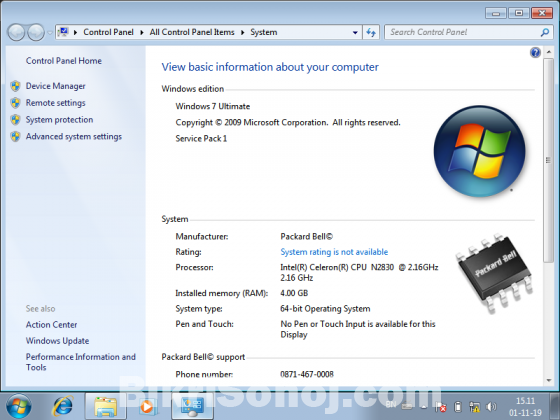Image resolution: width=560 pixels, height=420 pixels.
Task: Open Action Center flag tray icon
Action: pyautogui.click(x=440, y=407)
